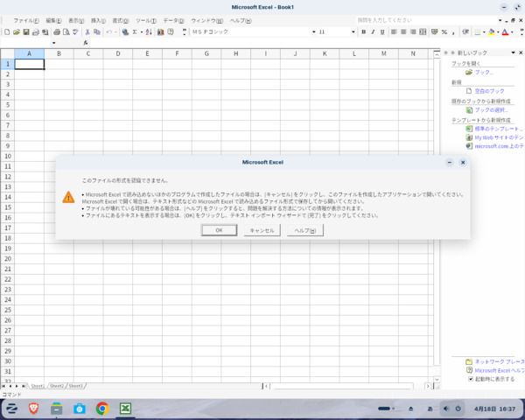Click the Fill Color paint bucket icon
This screenshot has height=420, width=525.
point(491,31)
